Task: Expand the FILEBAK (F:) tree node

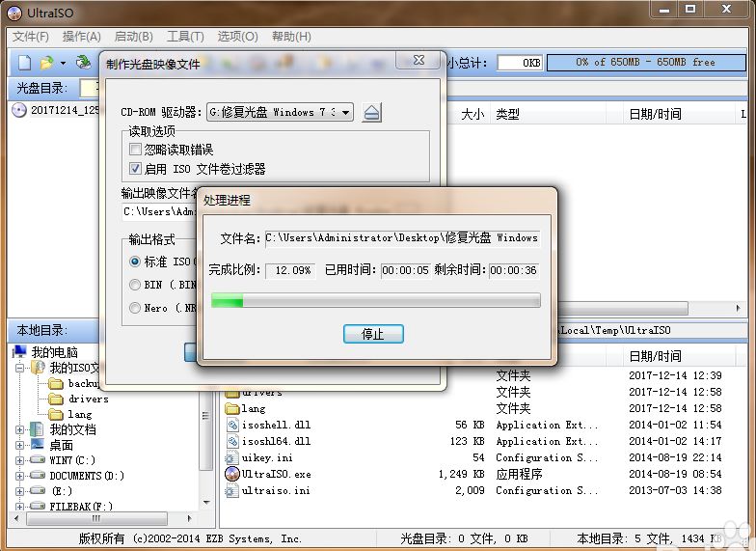Action: (x=19, y=507)
